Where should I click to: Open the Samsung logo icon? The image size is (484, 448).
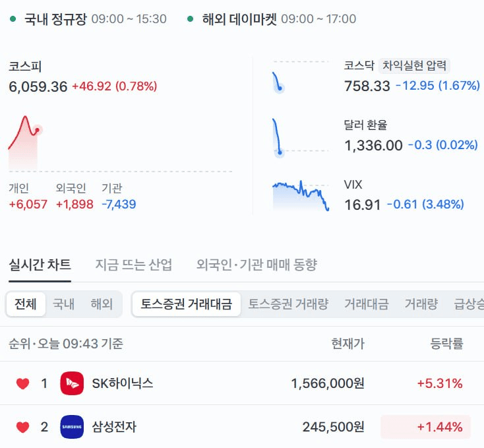tap(72, 427)
